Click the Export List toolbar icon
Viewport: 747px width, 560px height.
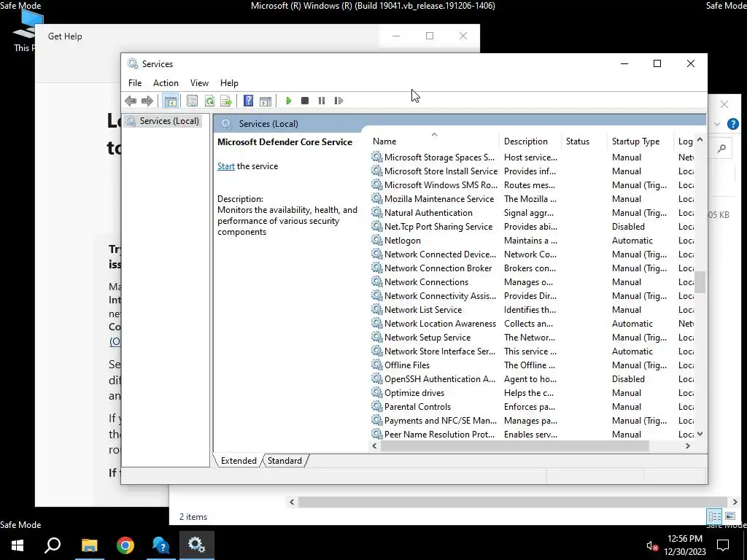pos(226,101)
